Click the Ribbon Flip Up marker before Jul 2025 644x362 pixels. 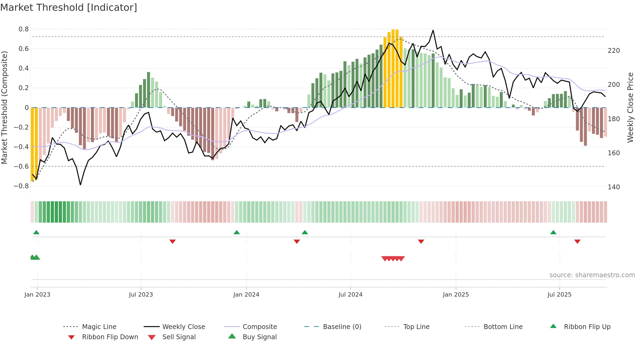(553, 232)
